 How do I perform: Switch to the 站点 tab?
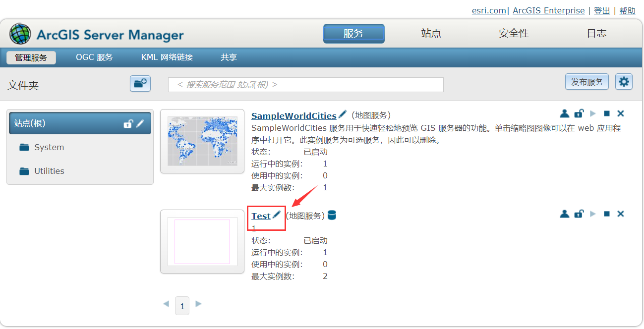point(431,33)
